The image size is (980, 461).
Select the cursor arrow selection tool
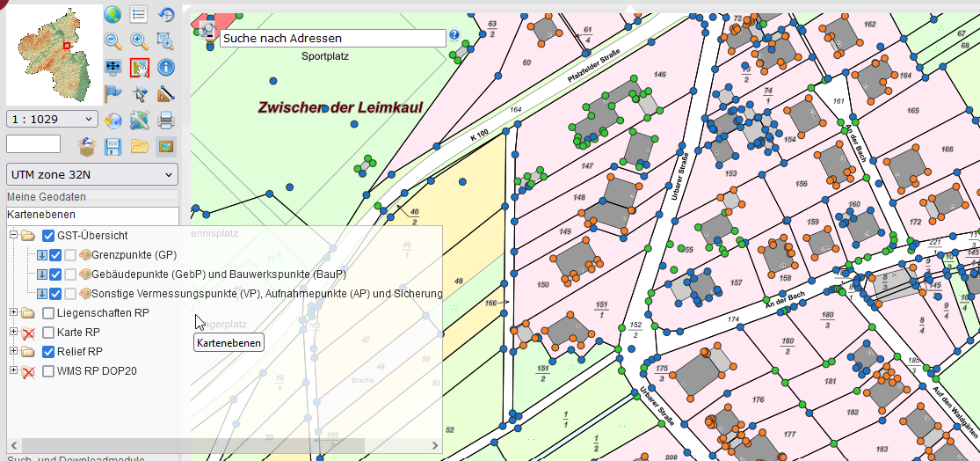[x=140, y=94]
